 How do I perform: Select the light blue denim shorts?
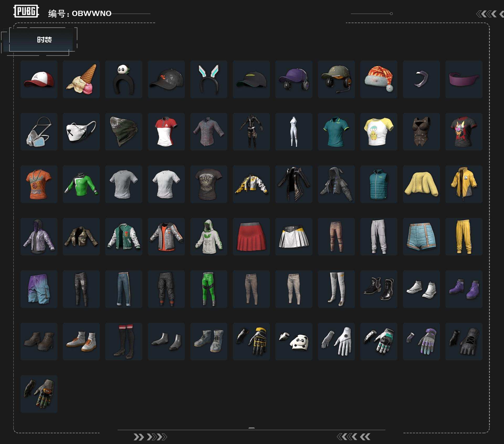[x=421, y=237]
